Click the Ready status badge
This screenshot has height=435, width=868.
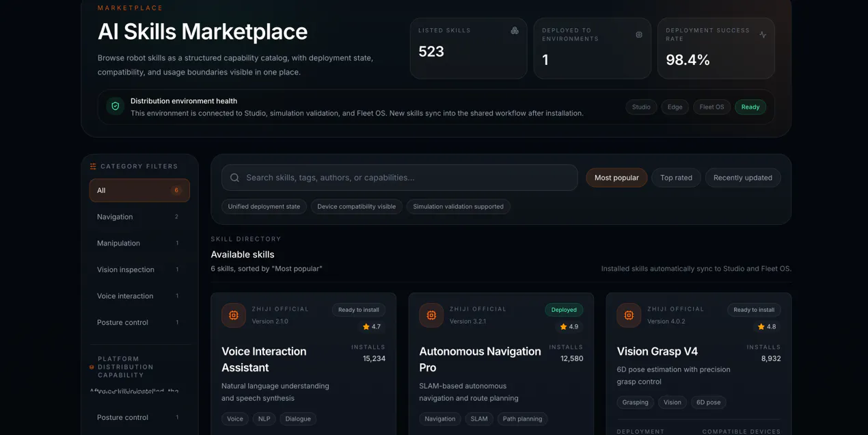(x=750, y=107)
